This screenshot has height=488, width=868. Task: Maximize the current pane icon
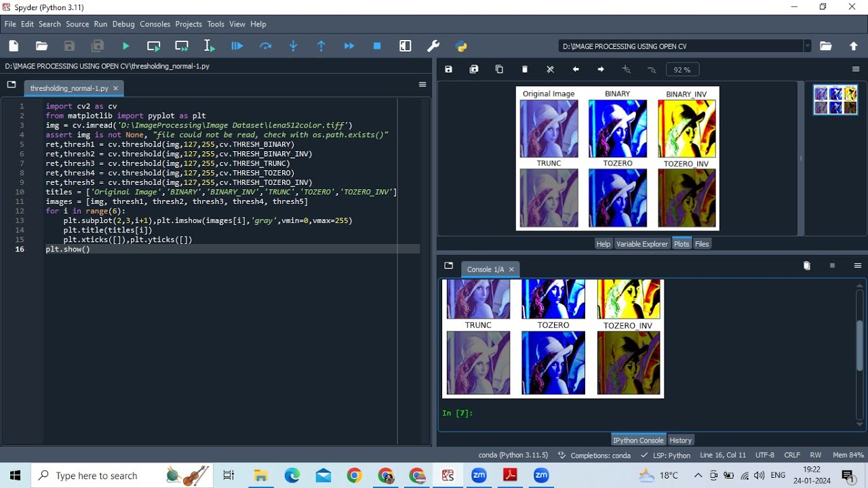406,46
